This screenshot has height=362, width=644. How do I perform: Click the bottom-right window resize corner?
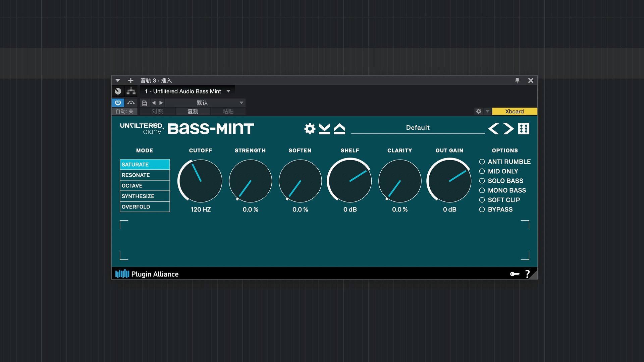(534, 276)
